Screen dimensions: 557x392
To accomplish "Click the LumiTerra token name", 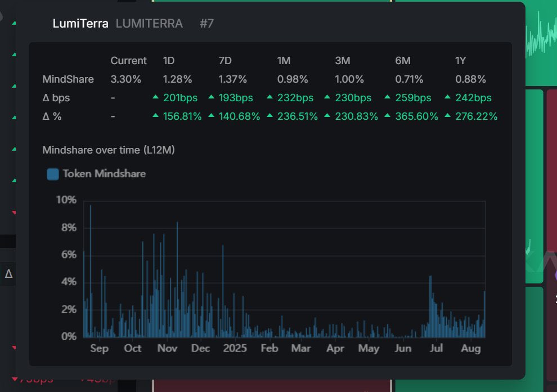I will pos(80,24).
